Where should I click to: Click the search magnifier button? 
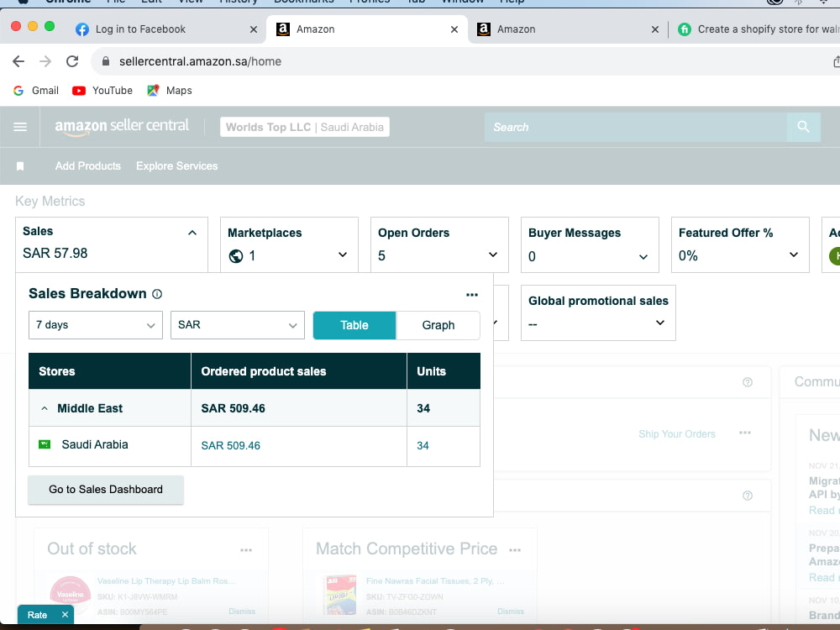803,127
